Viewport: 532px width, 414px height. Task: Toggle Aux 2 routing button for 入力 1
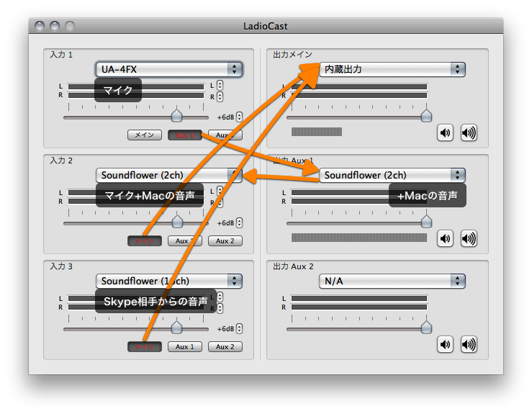click(225, 135)
